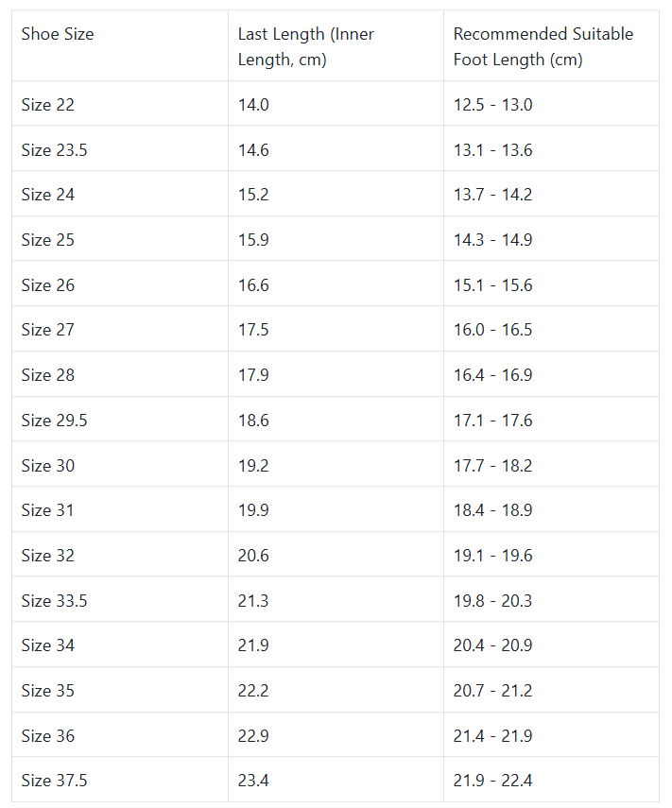Click the 22.2 last length value
This screenshot has width=672, height=808.
253,691
